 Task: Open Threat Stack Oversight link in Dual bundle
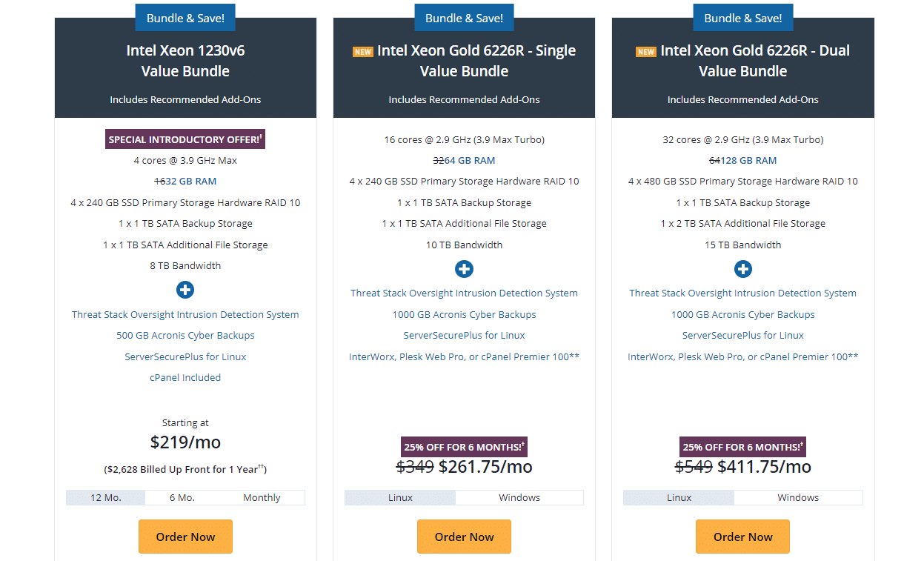(x=742, y=293)
